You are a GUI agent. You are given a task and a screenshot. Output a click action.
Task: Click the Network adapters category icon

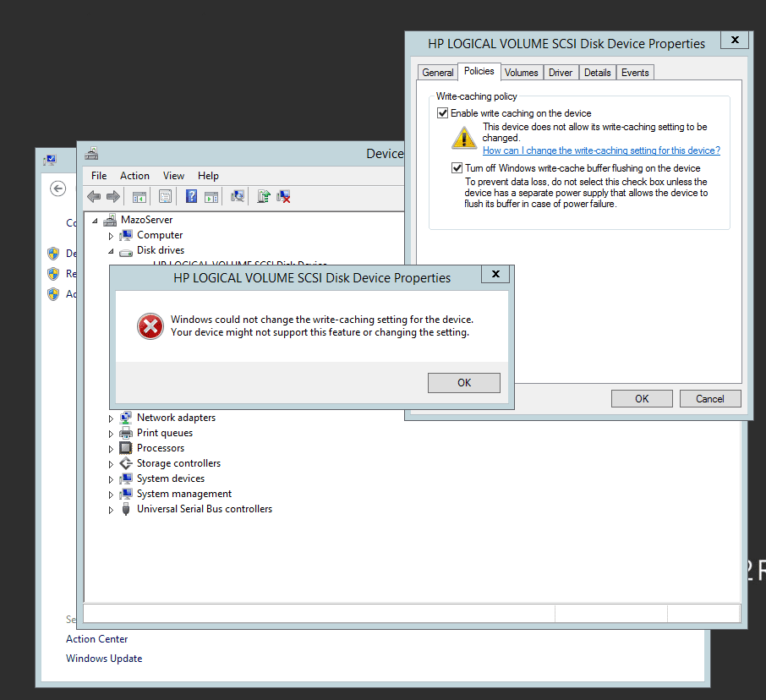click(x=126, y=418)
